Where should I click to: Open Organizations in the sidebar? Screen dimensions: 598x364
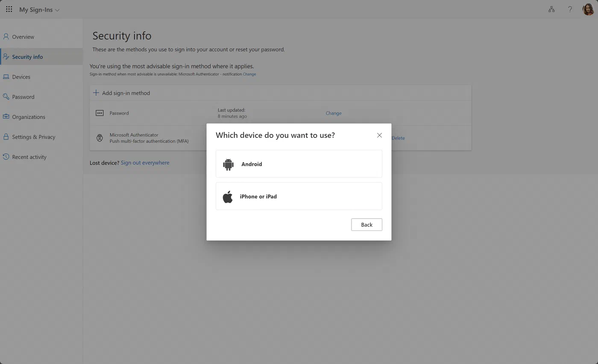click(x=41, y=117)
